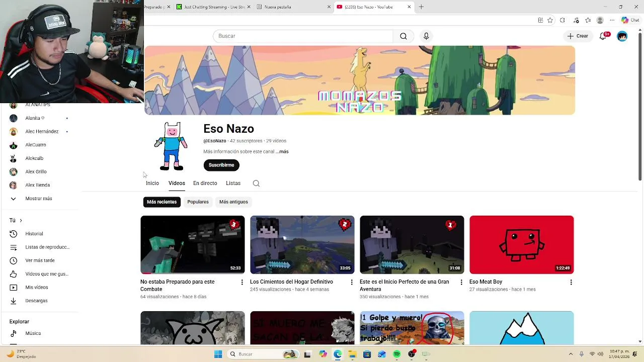Open the media control icon in browser toolbar
The height and width of the screenshot is (362, 644).
(x=576, y=20)
